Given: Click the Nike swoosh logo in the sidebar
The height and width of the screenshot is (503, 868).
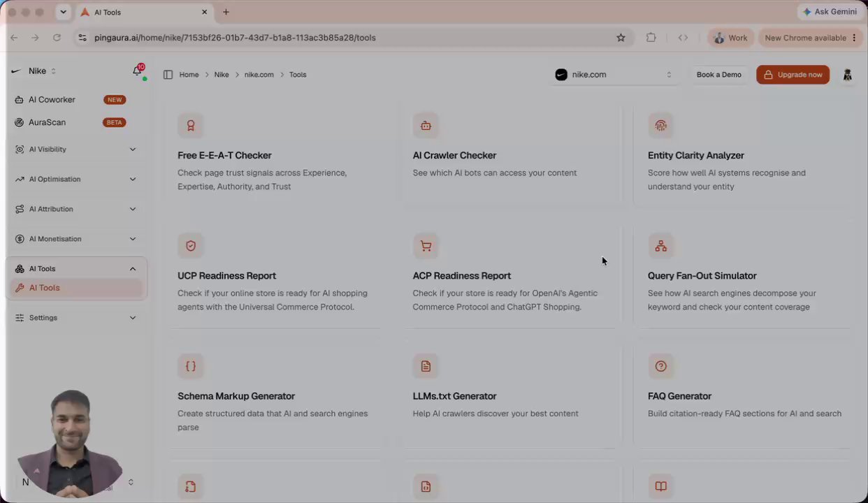Looking at the screenshot, I should (x=16, y=71).
